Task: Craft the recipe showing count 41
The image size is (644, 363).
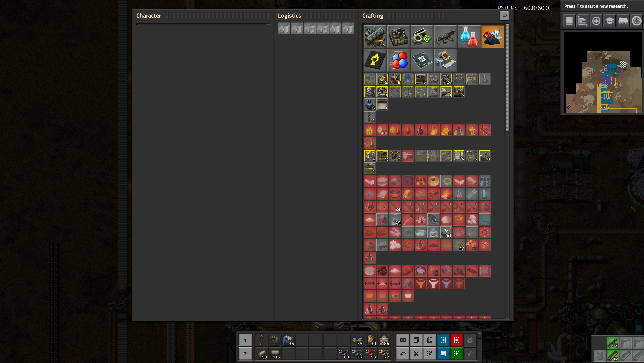Action: [x=446, y=232]
